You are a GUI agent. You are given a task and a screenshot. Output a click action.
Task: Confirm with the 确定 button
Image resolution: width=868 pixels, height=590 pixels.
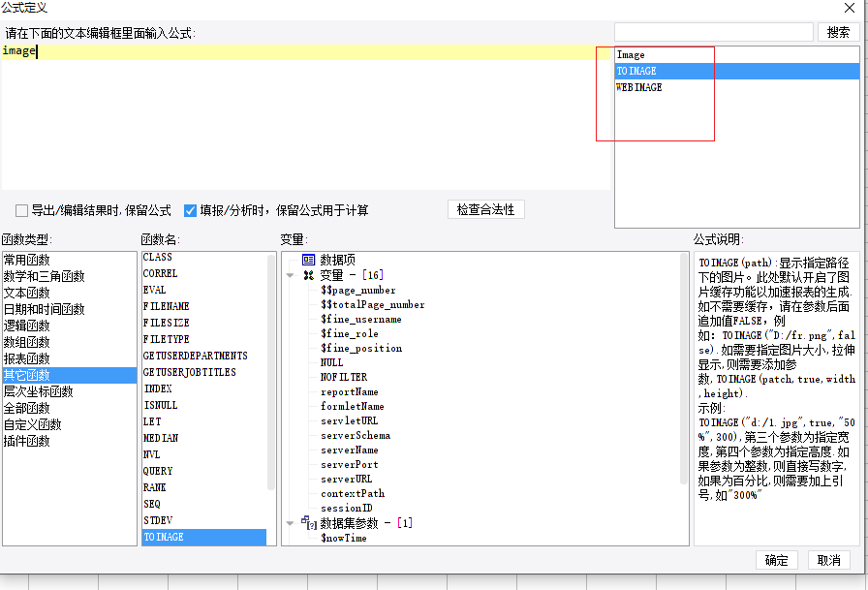coord(776,560)
